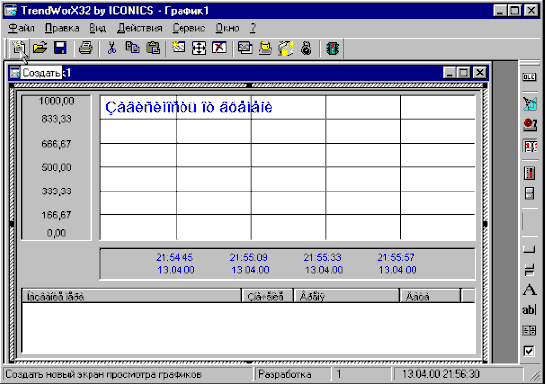
Task: Click the 21:55:57 time axis label
Action: pyautogui.click(x=396, y=258)
